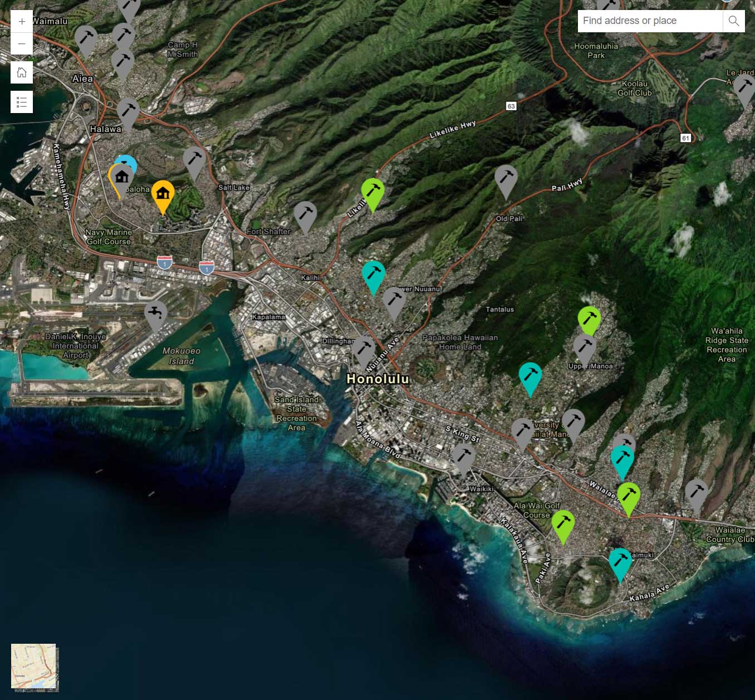Click the zoom in plus button
Screen dimensions: 755x700
point(22,22)
